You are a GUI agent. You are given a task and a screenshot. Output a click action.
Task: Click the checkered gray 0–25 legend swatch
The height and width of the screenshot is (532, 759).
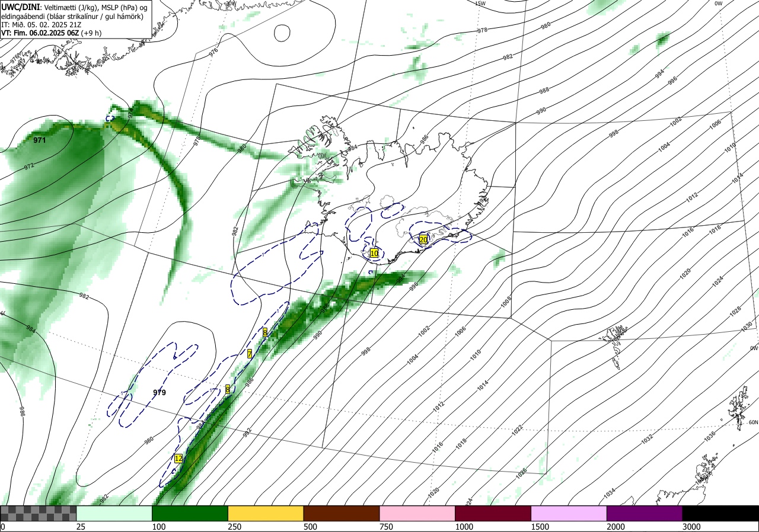click(39, 513)
